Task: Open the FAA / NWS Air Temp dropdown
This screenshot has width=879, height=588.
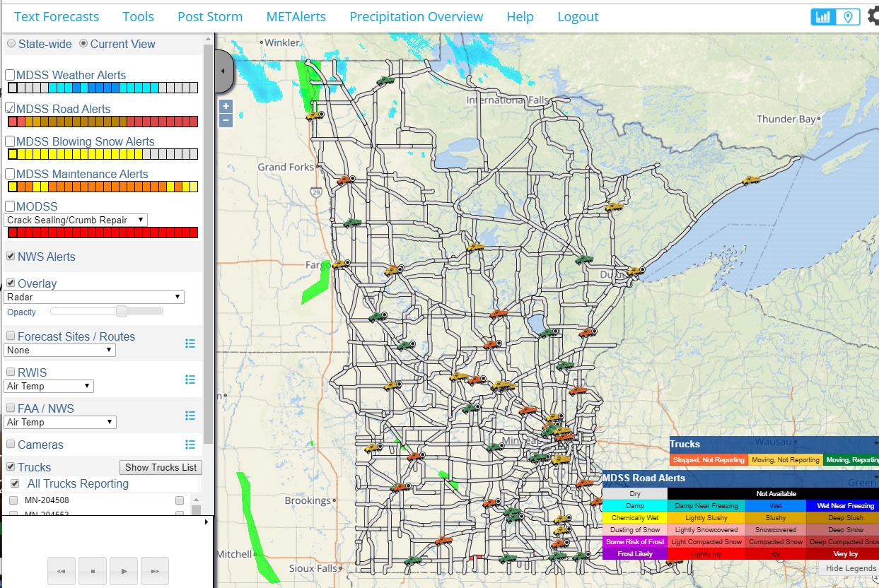Action: pos(60,422)
